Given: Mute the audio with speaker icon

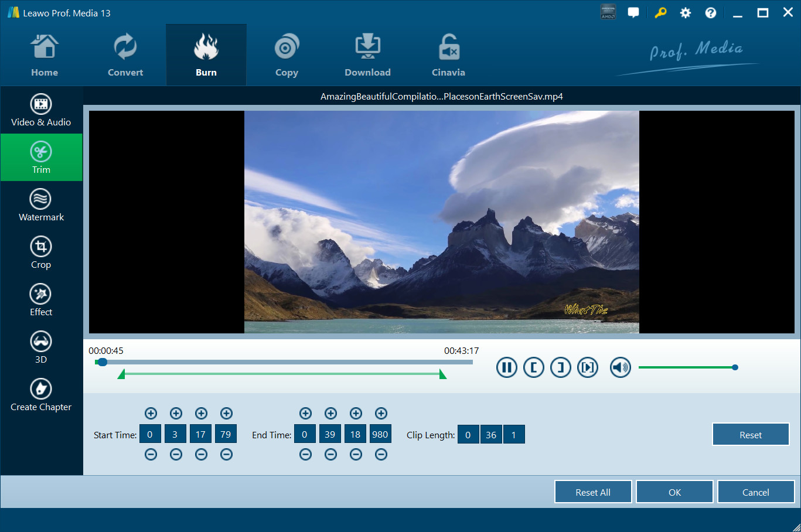Looking at the screenshot, I should click(620, 367).
